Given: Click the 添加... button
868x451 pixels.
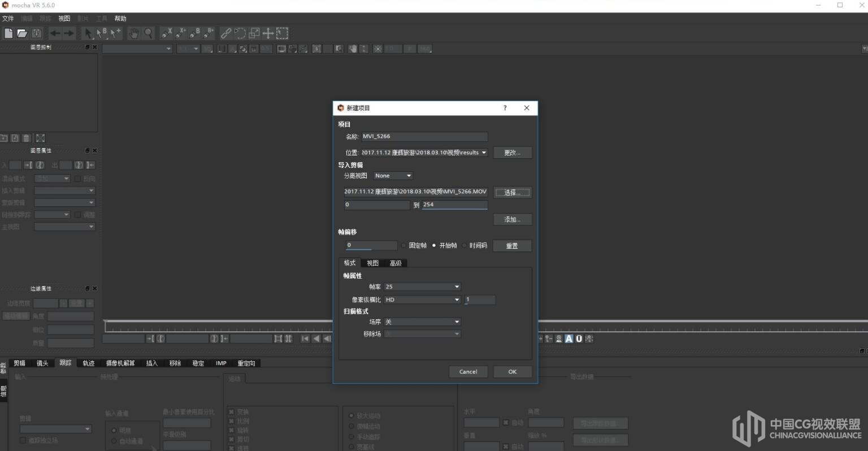Looking at the screenshot, I should [x=512, y=219].
